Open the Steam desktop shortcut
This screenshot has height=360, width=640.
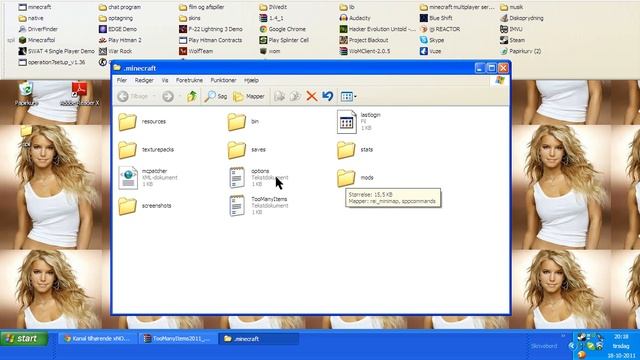[x=513, y=40]
